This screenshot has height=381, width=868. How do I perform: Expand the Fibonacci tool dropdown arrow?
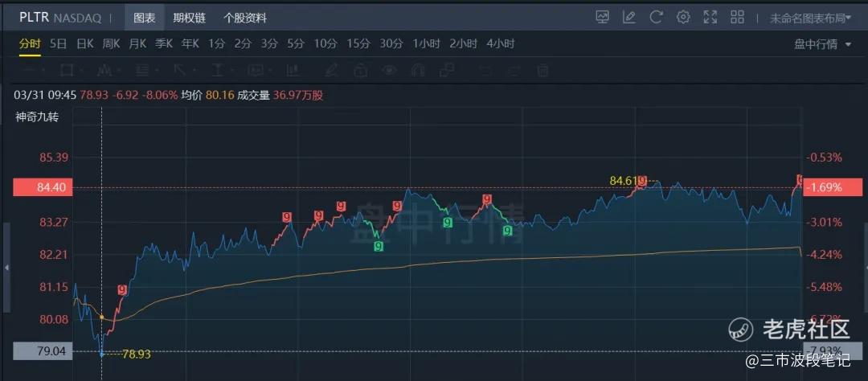click(x=157, y=71)
